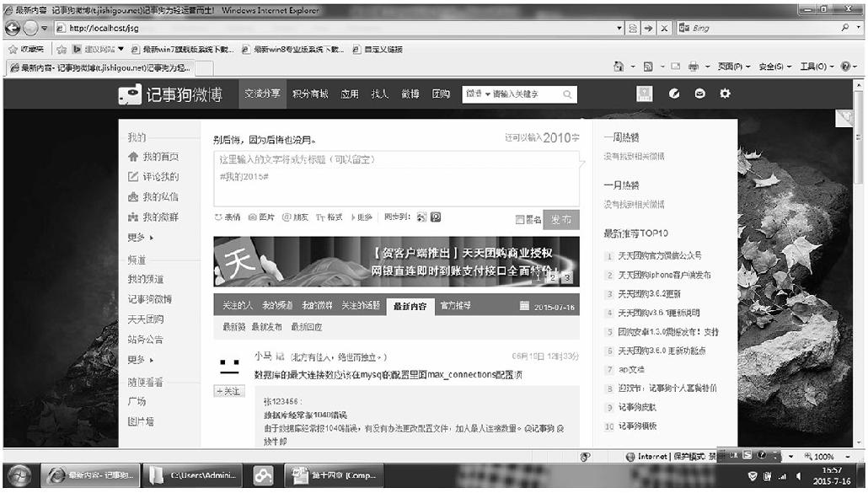Click the +关注 follow button

pyautogui.click(x=228, y=391)
